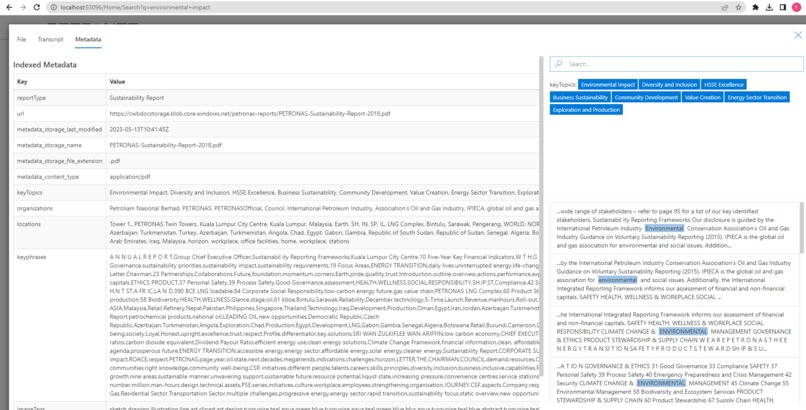
Task: Select Community Development topic tag
Action: point(646,97)
